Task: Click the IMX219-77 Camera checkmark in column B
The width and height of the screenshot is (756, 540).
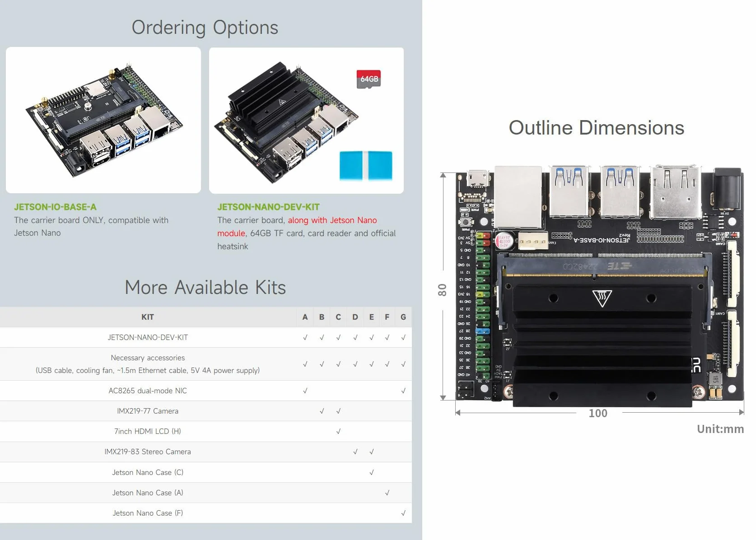Action: pos(322,411)
